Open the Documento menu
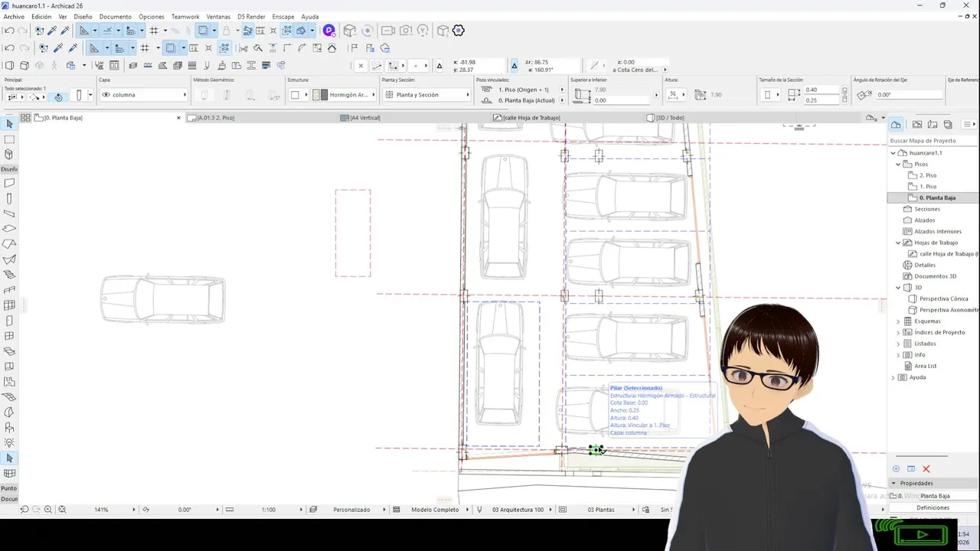980x551 pixels. pyautogui.click(x=115, y=16)
